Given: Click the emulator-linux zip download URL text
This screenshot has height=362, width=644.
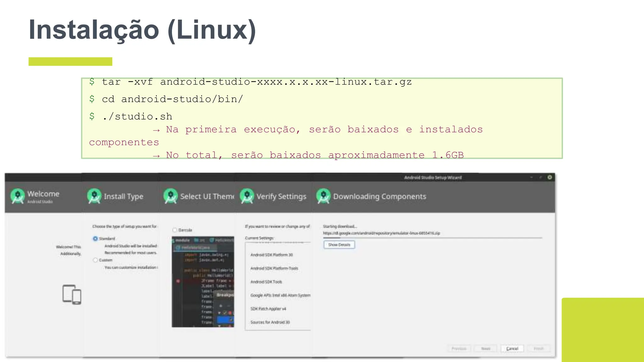Looking at the screenshot, I should point(381,233).
